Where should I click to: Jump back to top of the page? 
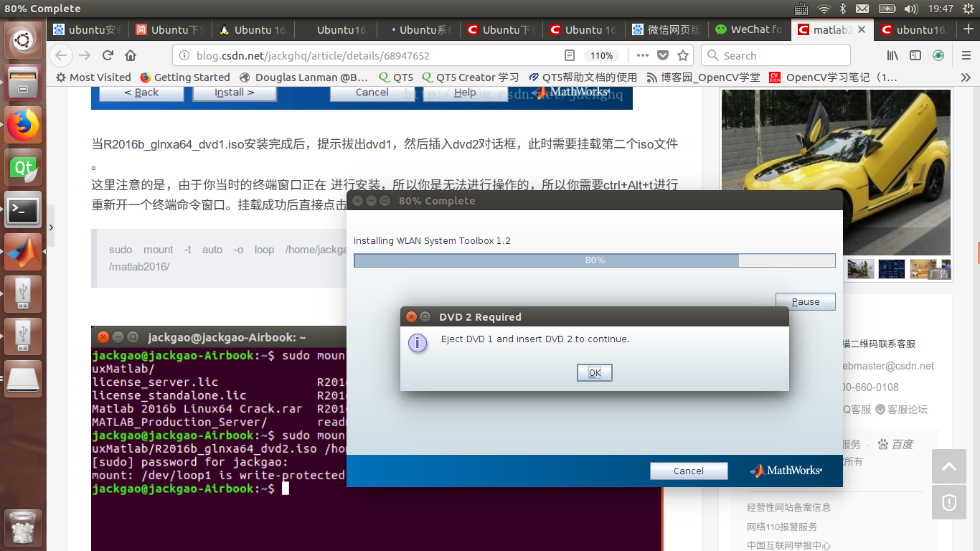tap(949, 466)
